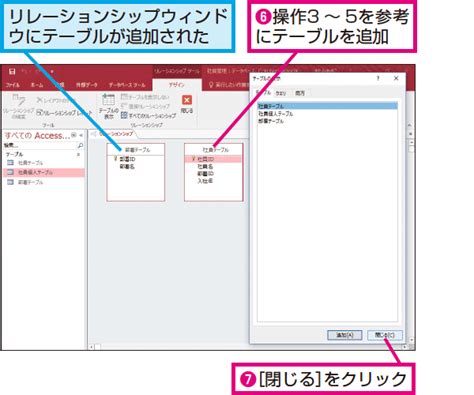Click 社員名 field in 社員テーブル box
Viewport: 474px width, 395px height.
pyautogui.click(x=205, y=166)
